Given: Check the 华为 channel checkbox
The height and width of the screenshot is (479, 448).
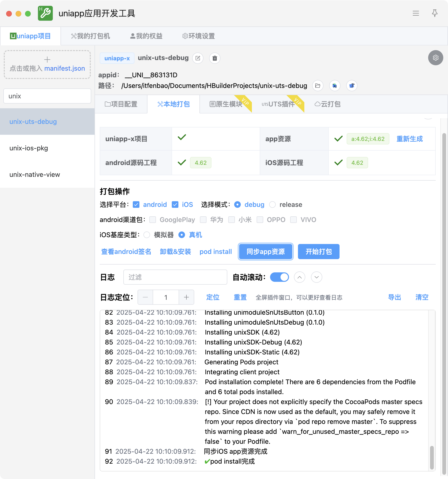Looking at the screenshot, I should click(x=203, y=220).
